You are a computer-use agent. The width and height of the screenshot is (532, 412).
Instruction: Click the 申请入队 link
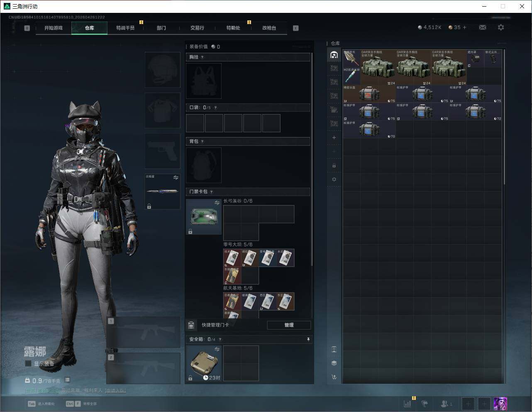click(115, 390)
